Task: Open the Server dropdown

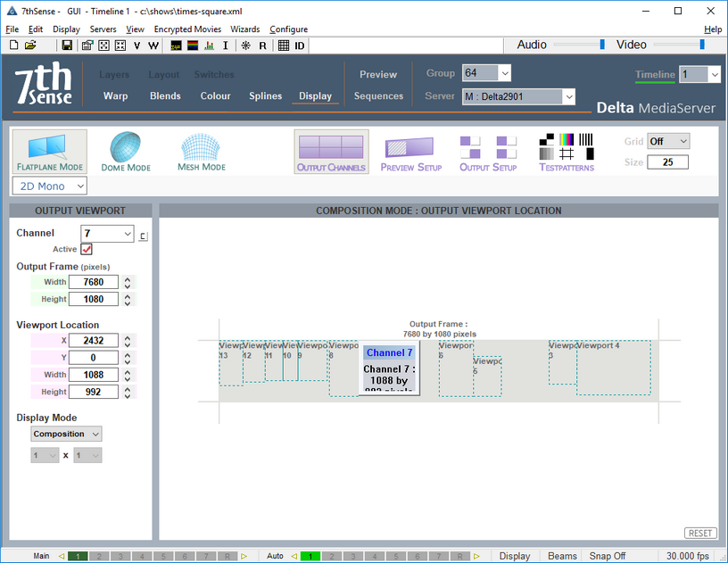Action: tap(518, 96)
